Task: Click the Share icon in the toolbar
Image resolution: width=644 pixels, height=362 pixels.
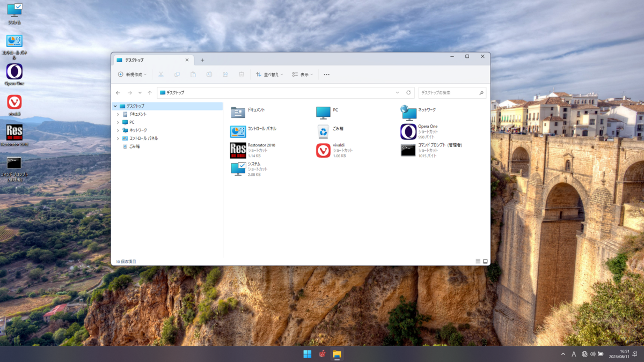Action: point(225,74)
